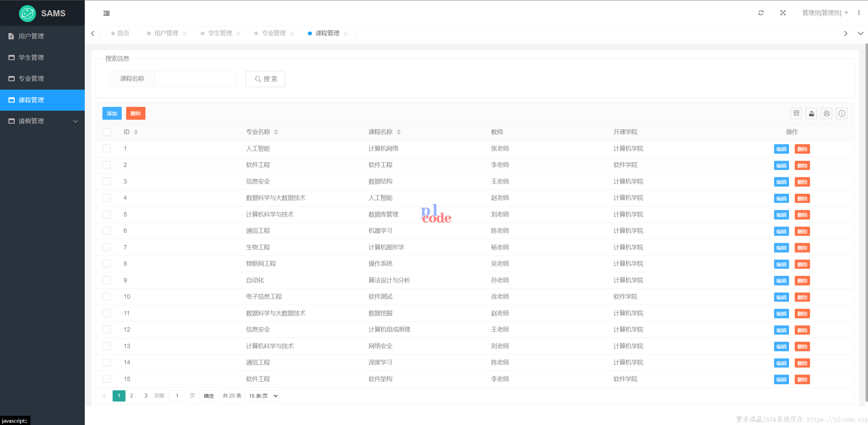Click the SAMS logo icon
868x425 pixels.
point(27,14)
